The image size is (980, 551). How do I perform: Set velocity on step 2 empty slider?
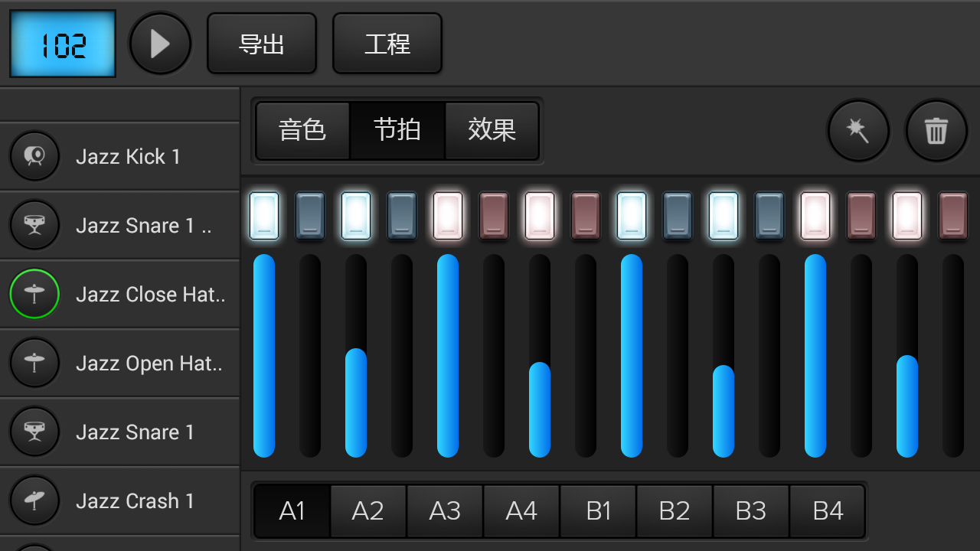coord(310,356)
